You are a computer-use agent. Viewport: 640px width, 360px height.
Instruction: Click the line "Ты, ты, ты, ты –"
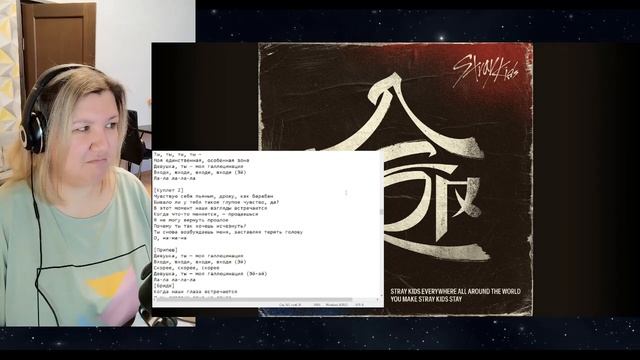coord(177,155)
